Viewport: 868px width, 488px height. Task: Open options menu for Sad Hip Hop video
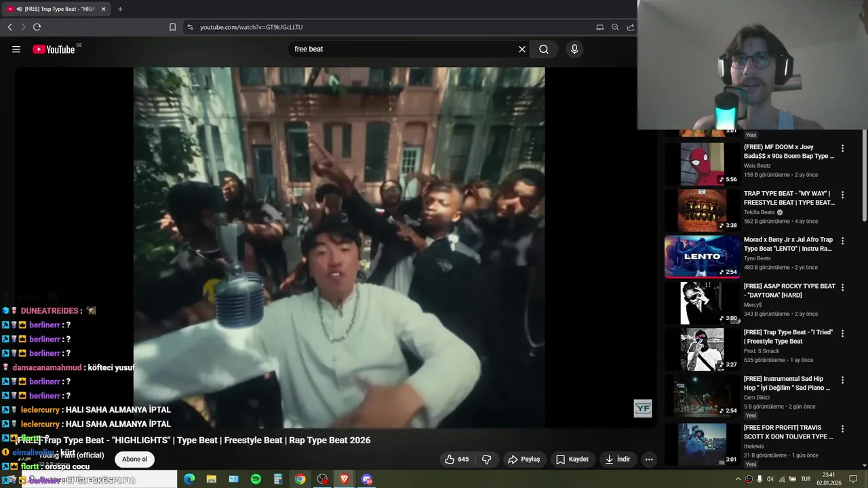point(843,380)
